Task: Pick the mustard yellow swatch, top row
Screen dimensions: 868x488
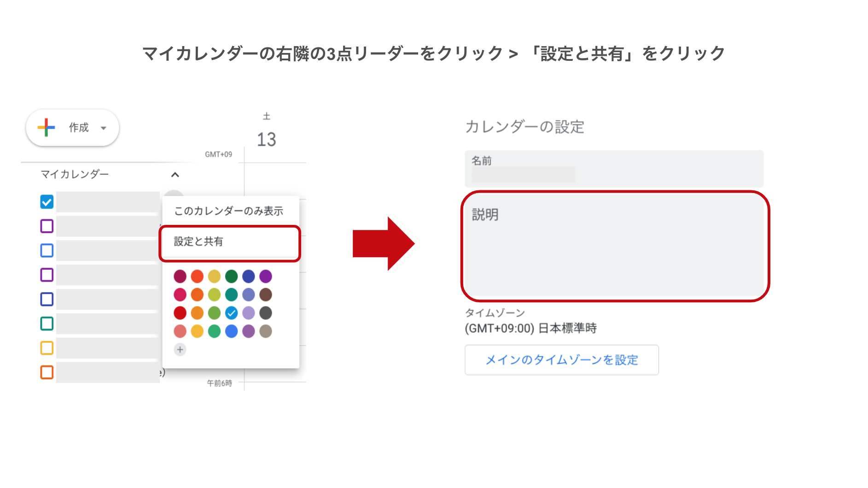Action: (x=214, y=276)
